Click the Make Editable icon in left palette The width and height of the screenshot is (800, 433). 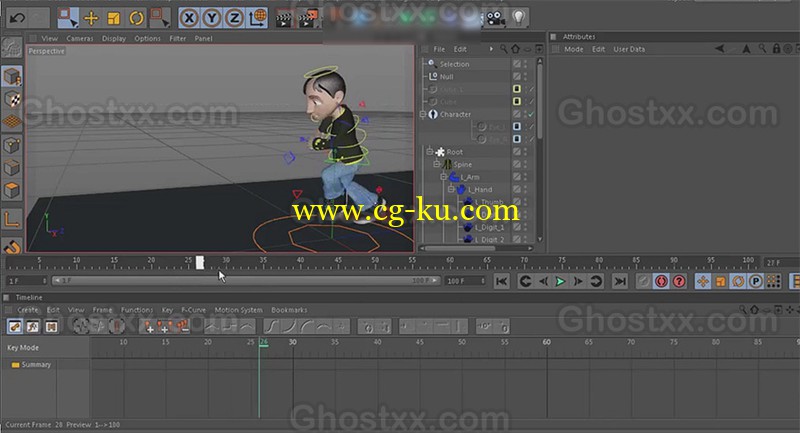(12, 47)
